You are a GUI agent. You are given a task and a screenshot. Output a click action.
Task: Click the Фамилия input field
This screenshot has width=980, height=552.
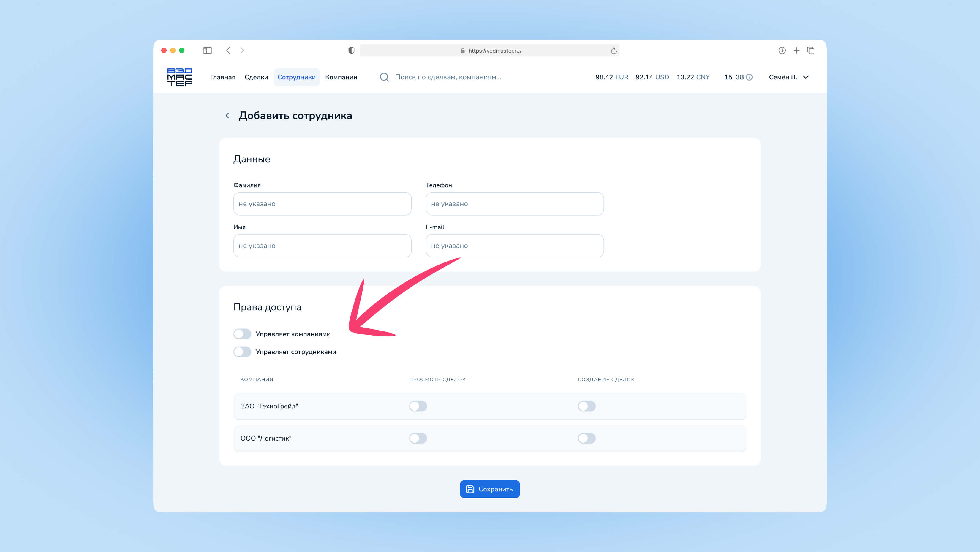(x=322, y=204)
